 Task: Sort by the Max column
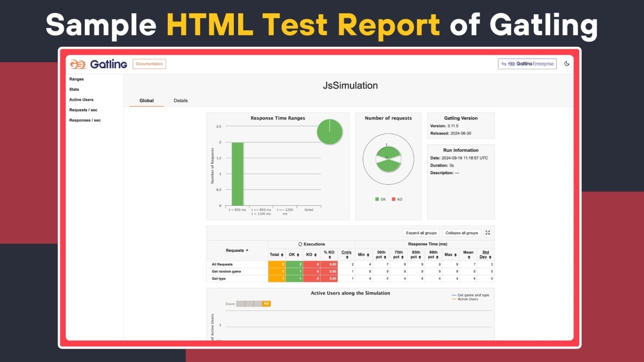(x=450, y=255)
